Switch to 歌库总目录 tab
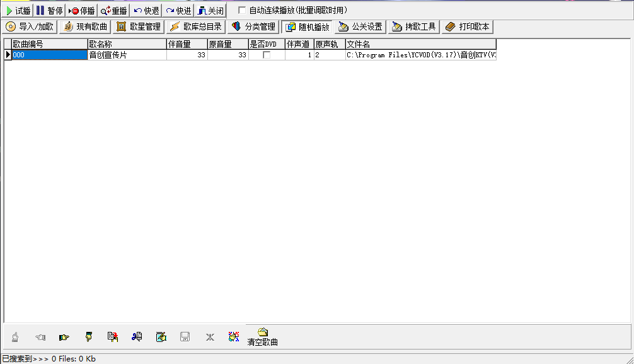The image size is (634, 364). [196, 26]
